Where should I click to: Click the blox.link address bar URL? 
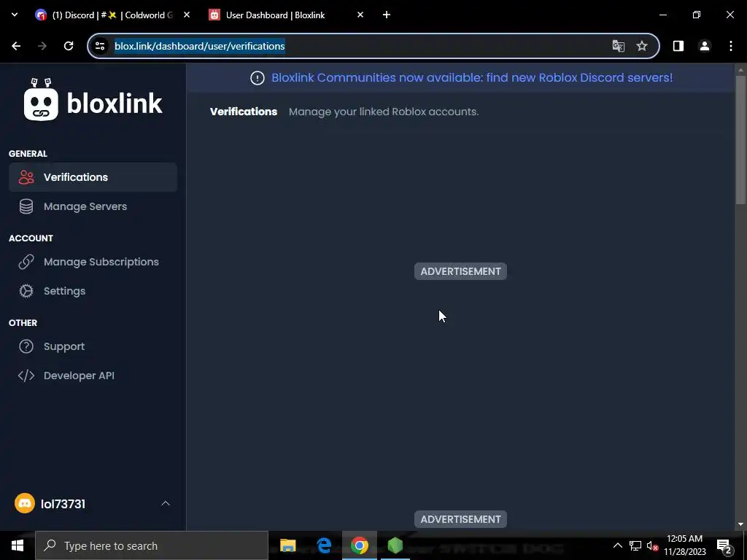click(200, 46)
